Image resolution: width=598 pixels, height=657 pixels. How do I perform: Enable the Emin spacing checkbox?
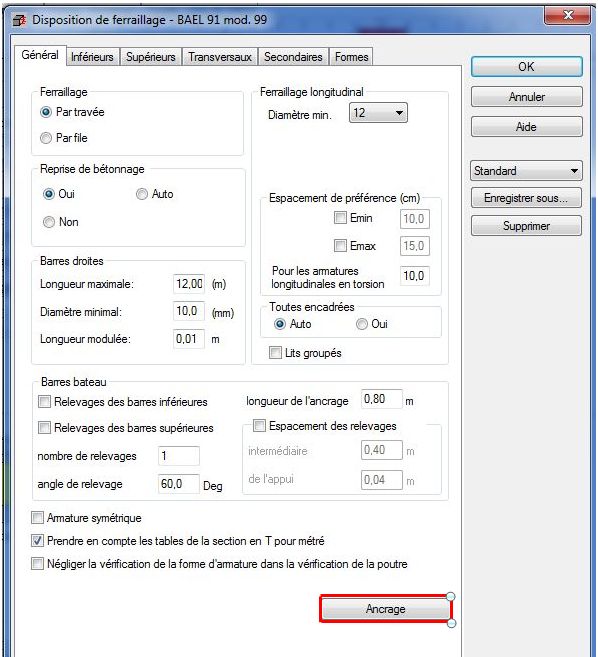[x=340, y=217]
